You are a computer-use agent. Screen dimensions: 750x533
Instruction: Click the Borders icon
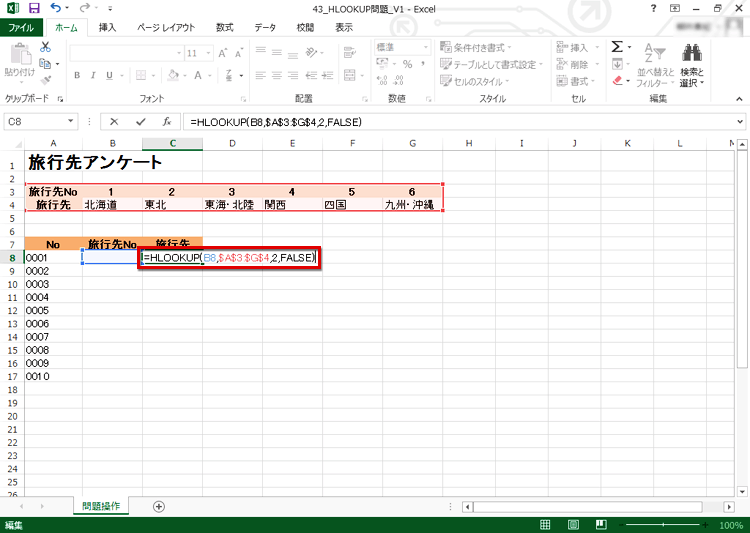point(141,75)
